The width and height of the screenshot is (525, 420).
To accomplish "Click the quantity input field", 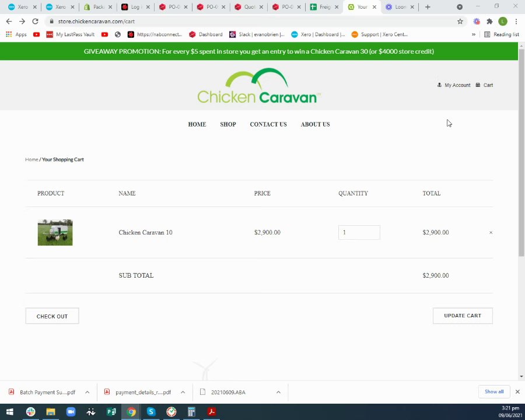I will pos(359,232).
